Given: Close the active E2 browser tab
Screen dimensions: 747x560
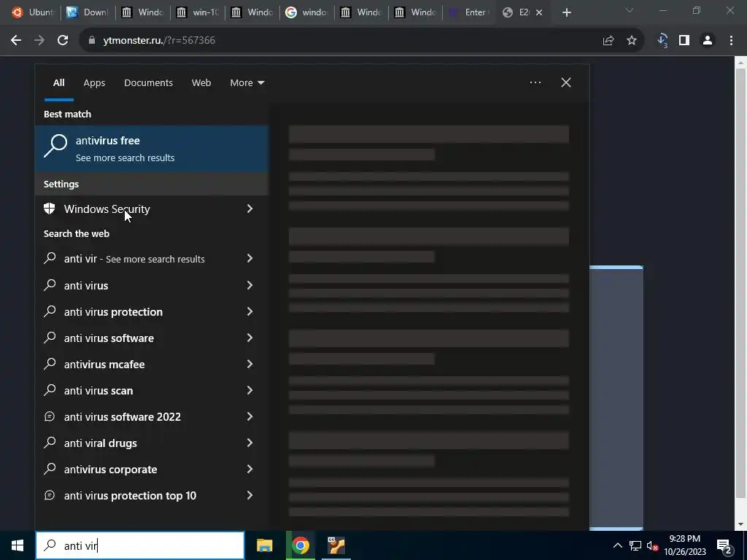Looking at the screenshot, I should pyautogui.click(x=539, y=13).
